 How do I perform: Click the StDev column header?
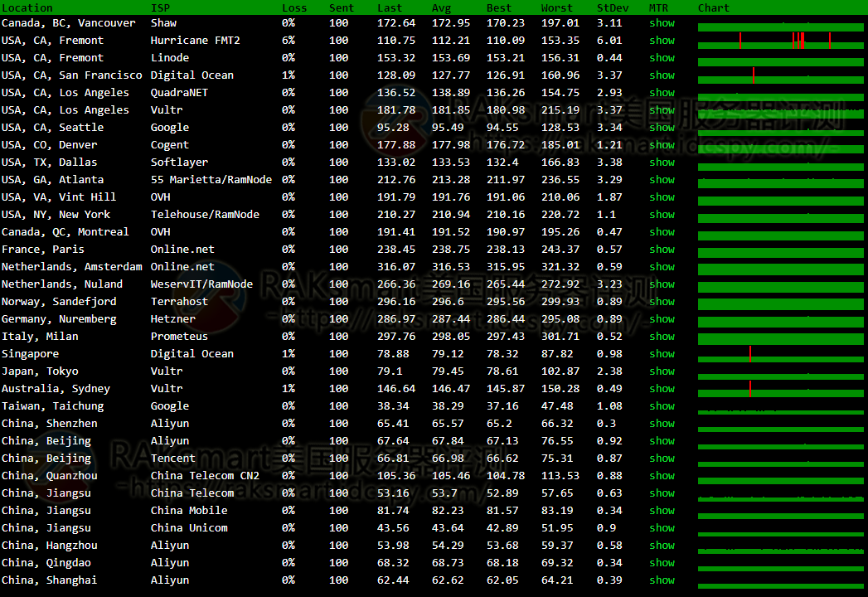pos(613,7)
